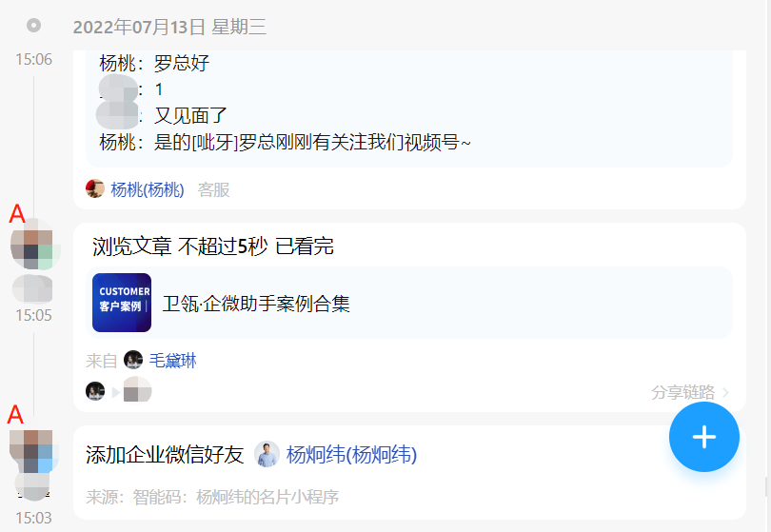Open 杨桃(杨桃) profile link

[147, 189]
